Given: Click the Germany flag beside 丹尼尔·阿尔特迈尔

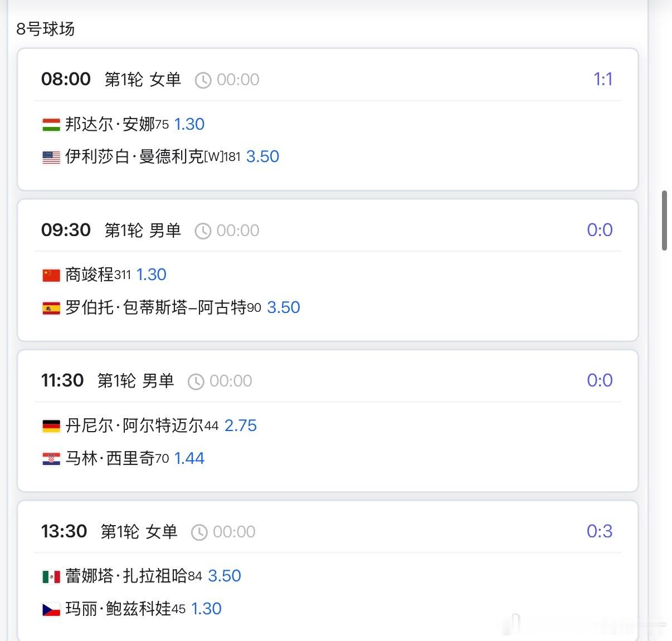Looking at the screenshot, I should (x=51, y=425).
